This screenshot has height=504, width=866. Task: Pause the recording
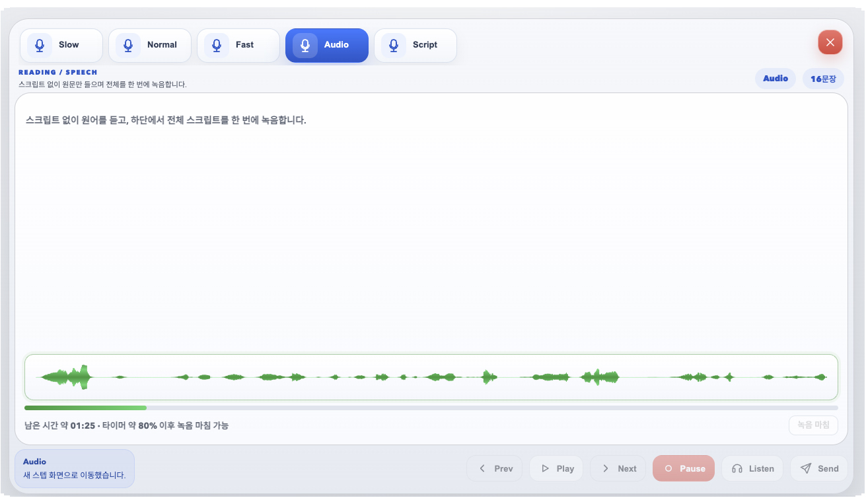(684, 469)
